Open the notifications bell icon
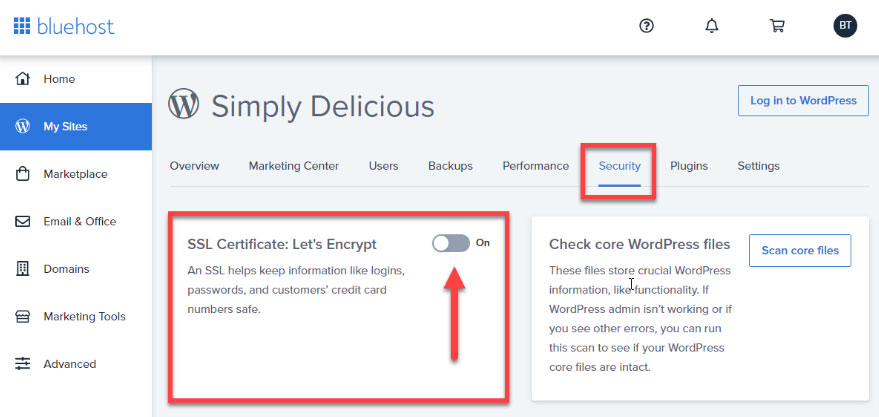This screenshot has height=417, width=879. [x=711, y=26]
